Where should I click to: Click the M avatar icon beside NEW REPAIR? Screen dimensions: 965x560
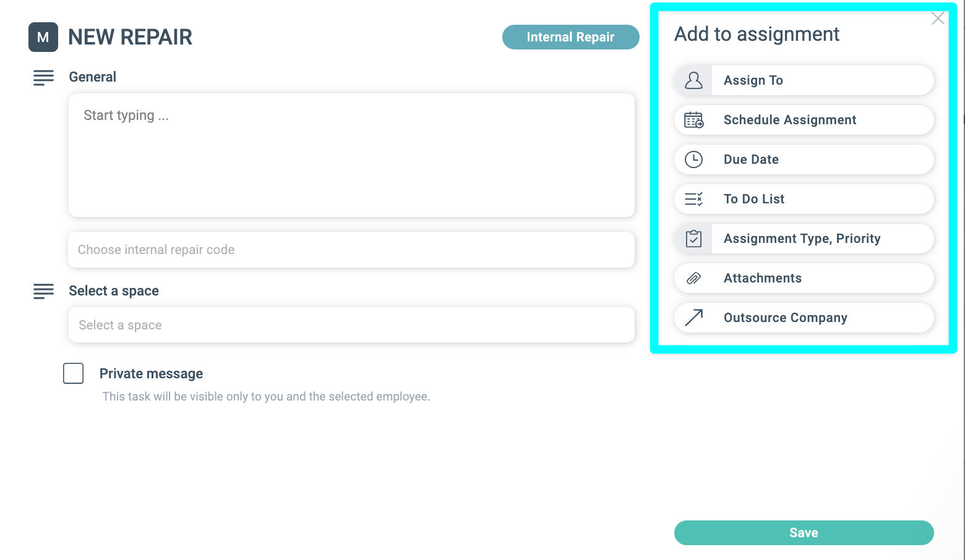click(x=43, y=37)
